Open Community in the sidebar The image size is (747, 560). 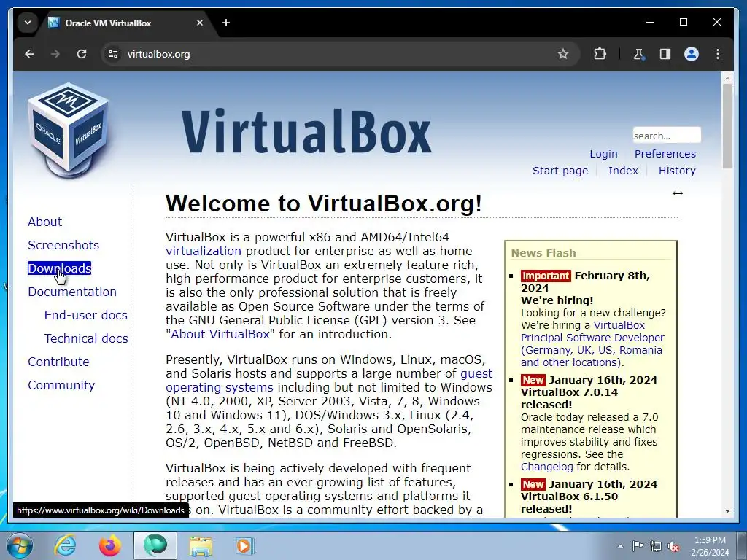[61, 385]
